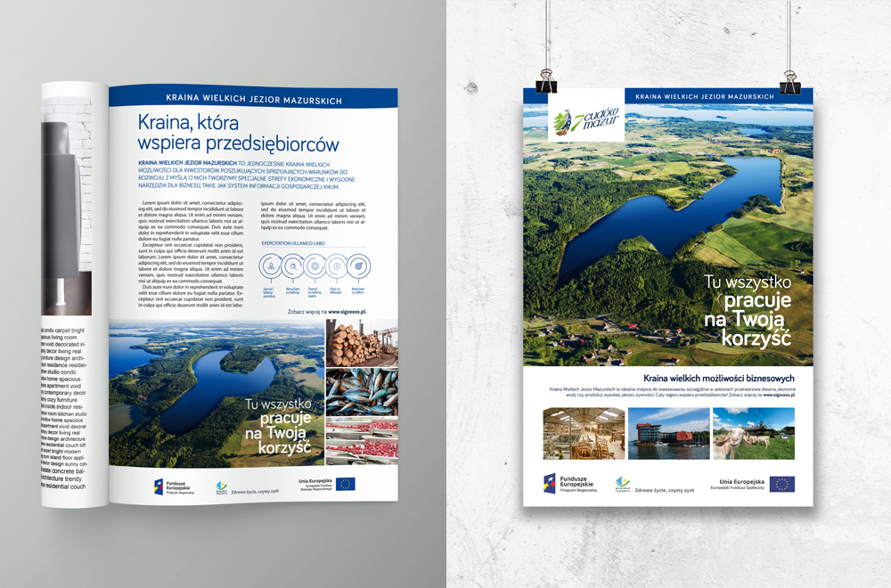Click poster tagline 'Zdrowe życie, czysty zysk'
This screenshot has width=891, height=588.
pos(665,490)
